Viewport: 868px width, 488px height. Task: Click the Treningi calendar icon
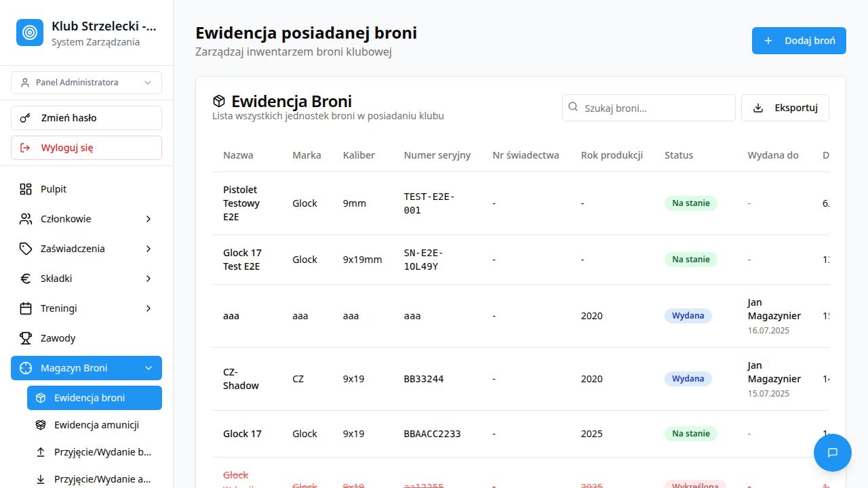click(x=26, y=308)
